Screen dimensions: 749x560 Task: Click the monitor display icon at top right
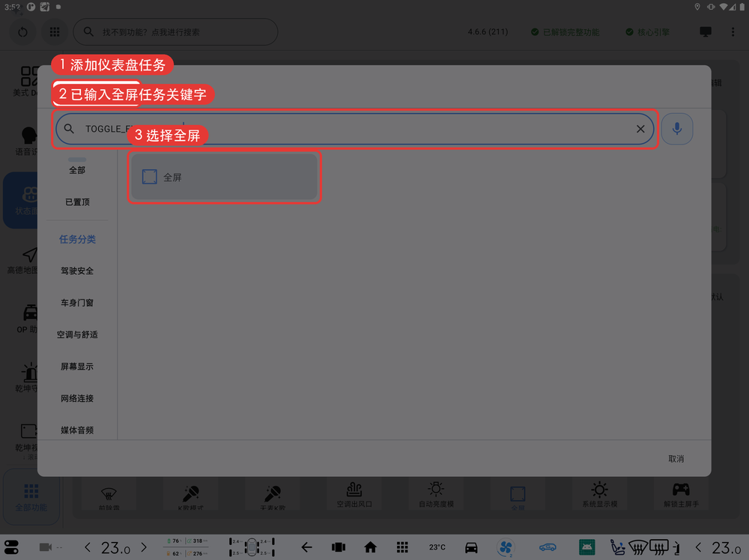(x=706, y=32)
